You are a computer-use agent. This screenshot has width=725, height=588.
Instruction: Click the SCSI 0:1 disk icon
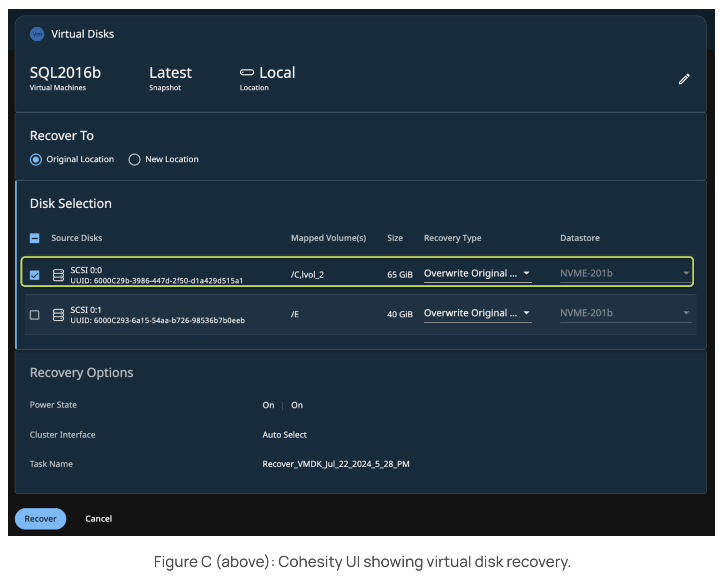(x=58, y=315)
